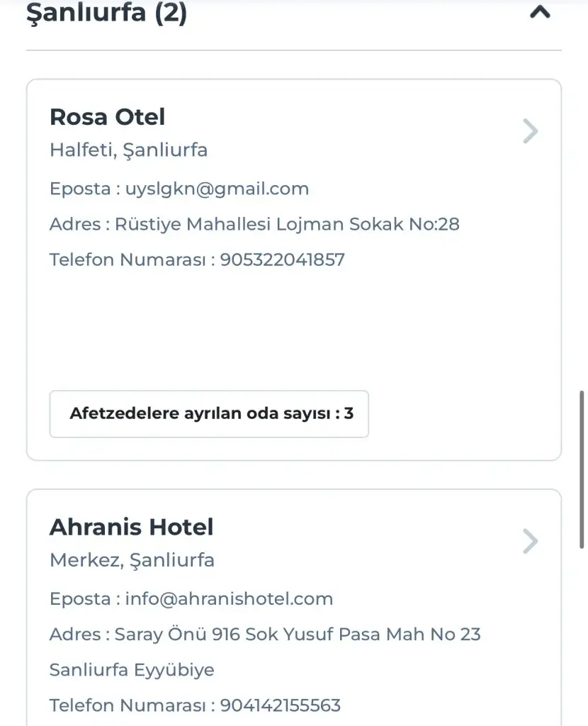Click the Sanliurfa Eyyübiye address line
Viewport: 588px width, 726px height.
[x=132, y=669]
